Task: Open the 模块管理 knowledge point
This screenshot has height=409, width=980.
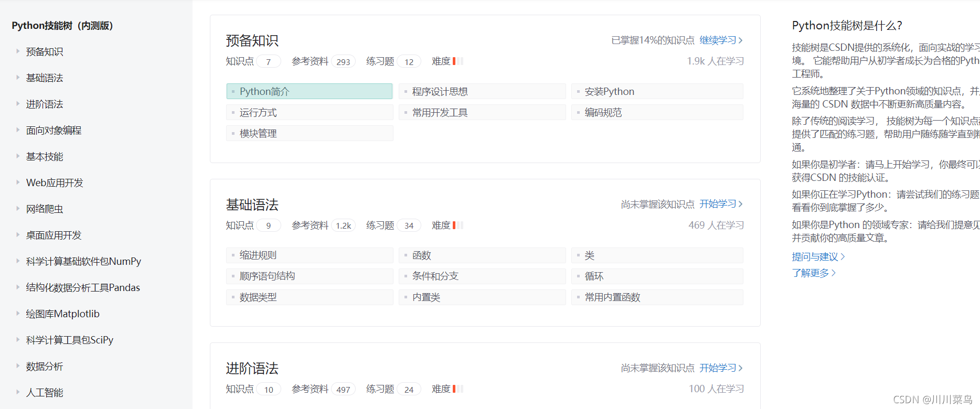Action: [310, 133]
